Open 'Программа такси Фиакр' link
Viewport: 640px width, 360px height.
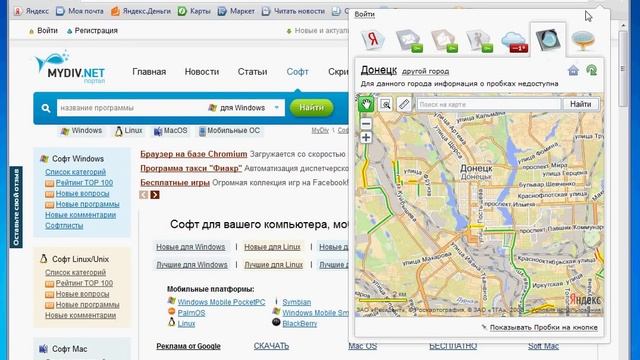[191, 168]
